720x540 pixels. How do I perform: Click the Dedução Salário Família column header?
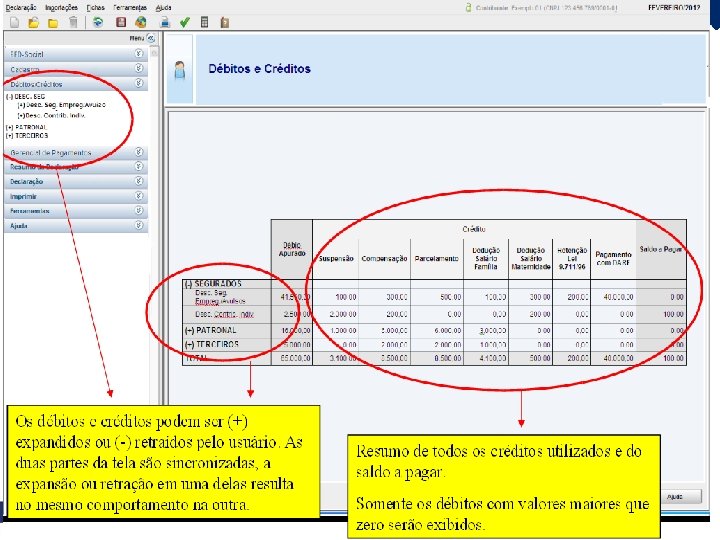pyautogui.click(x=486, y=259)
